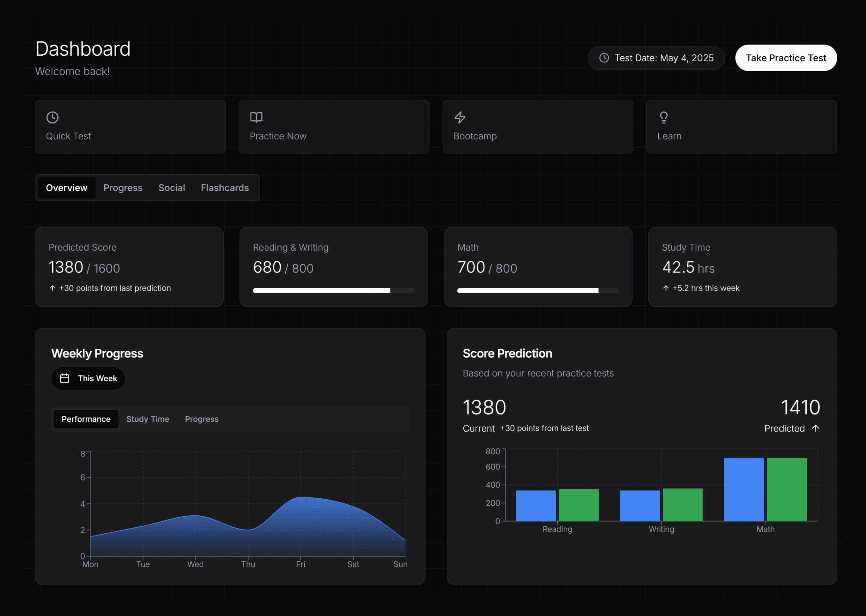This screenshot has width=866, height=616.
Task: Click the lightbulb icon on Learn card
Action: coord(664,118)
